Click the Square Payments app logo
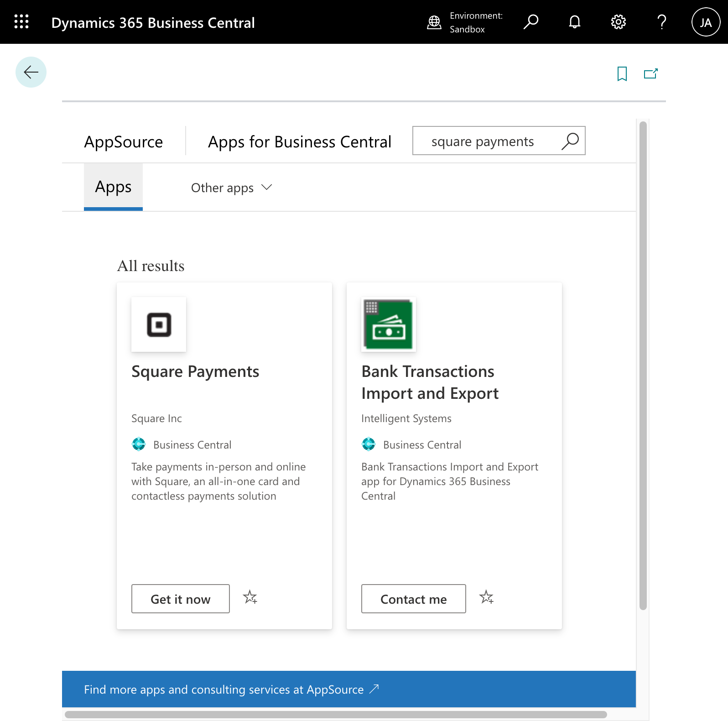This screenshot has width=728, height=721. coord(159,324)
